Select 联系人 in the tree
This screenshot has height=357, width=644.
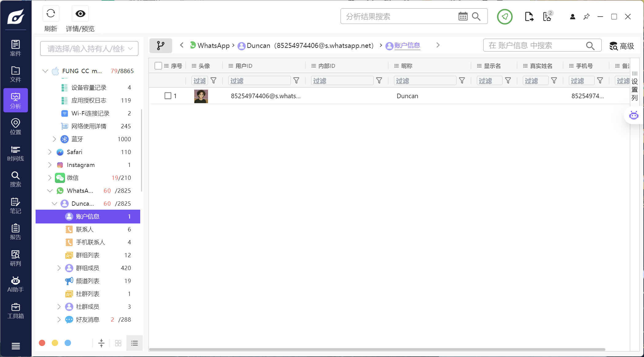coord(85,229)
